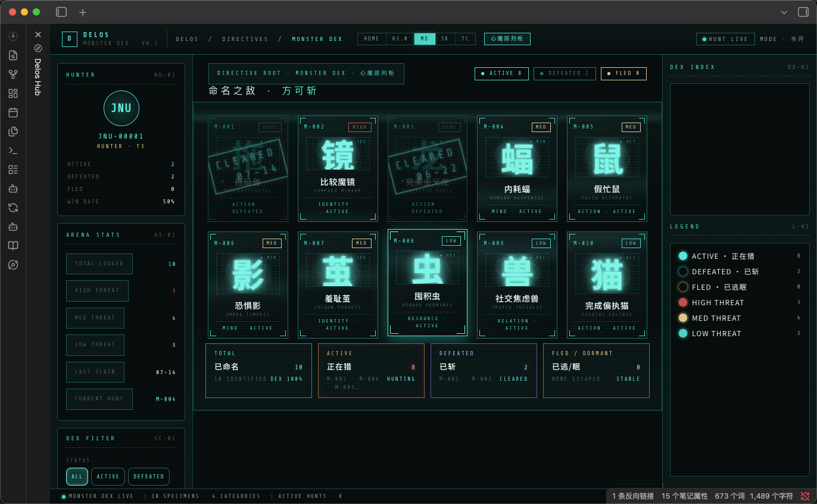
Task: Click the 心魔陈列柜 header button
Action: (507, 39)
